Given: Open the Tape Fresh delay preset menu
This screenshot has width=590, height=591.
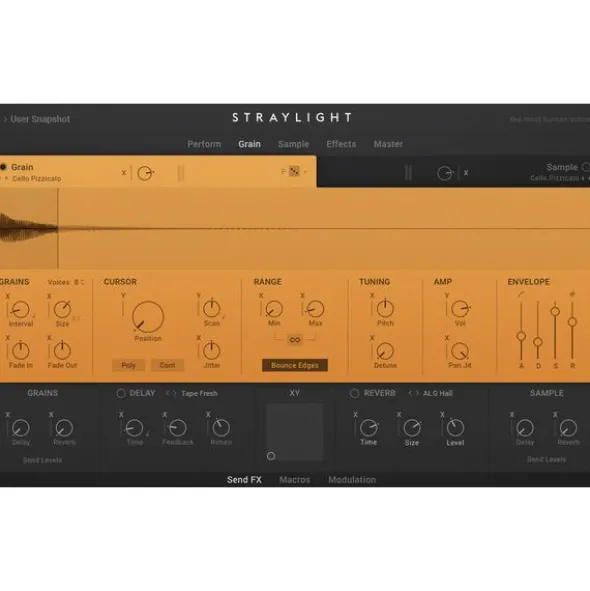Looking at the screenshot, I should [199, 393].
